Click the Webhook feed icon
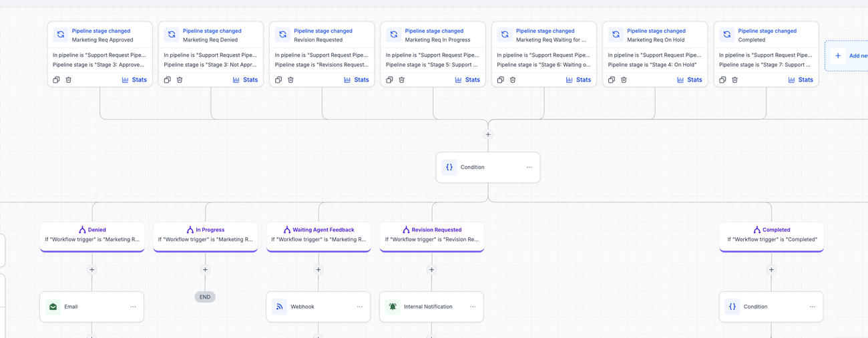The width and height of the screenshot is (868, 338). tap(280, 307)
